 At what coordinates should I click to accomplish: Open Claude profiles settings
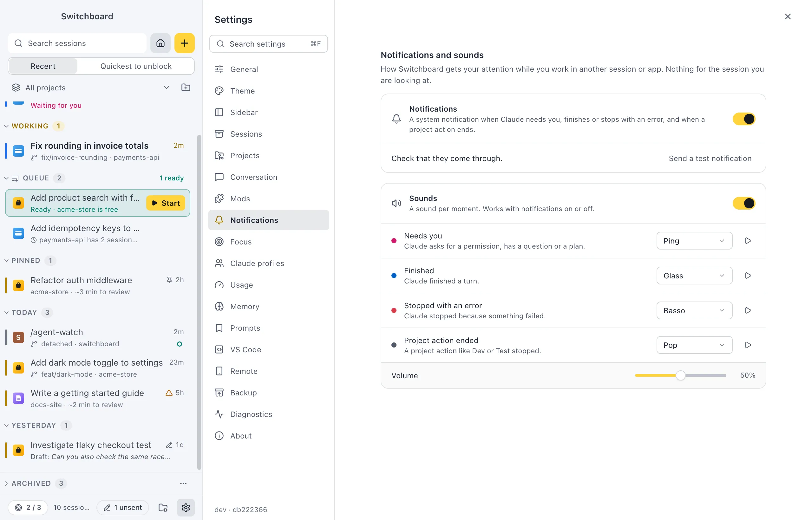tap(269, 263)
